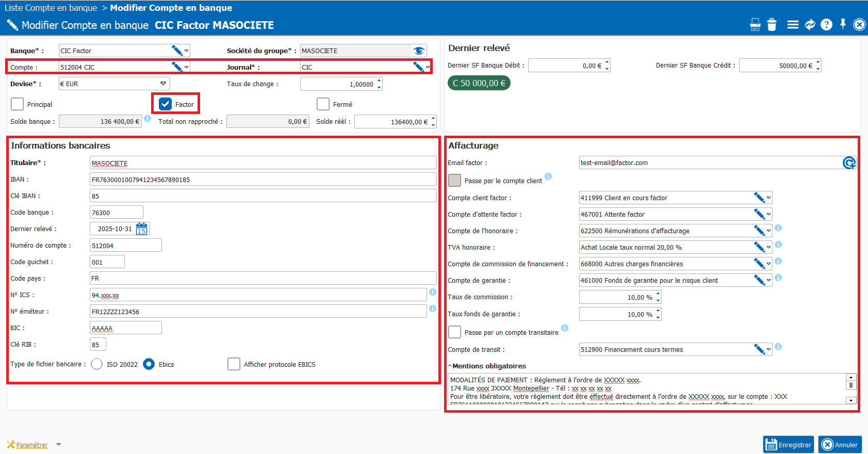Click the print icon in the header
The width and height of the screenshot is (868, 454).
[755, 25]
